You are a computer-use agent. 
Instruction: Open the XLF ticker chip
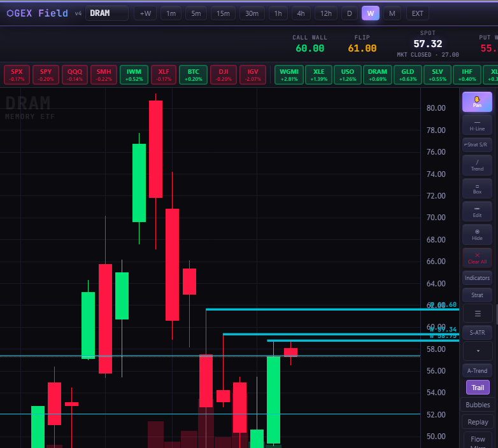pos(164,75)
